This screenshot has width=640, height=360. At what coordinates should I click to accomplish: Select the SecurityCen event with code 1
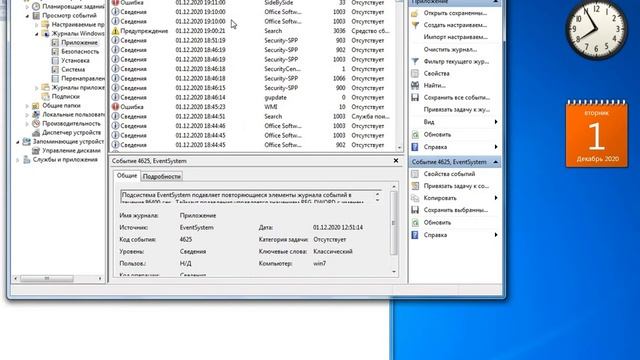252,69
